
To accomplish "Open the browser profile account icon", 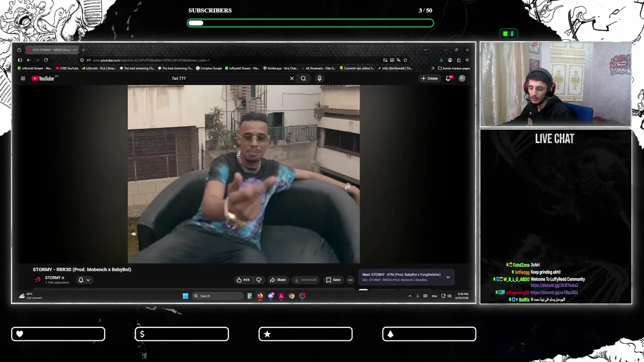I will click(x=450, y=60).
